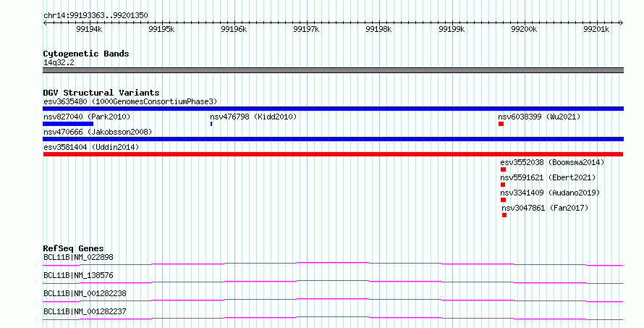Click the chr14:99193363..99201350 coordinate label
Viewport: 644px width, 328px height.
(96, 16)
